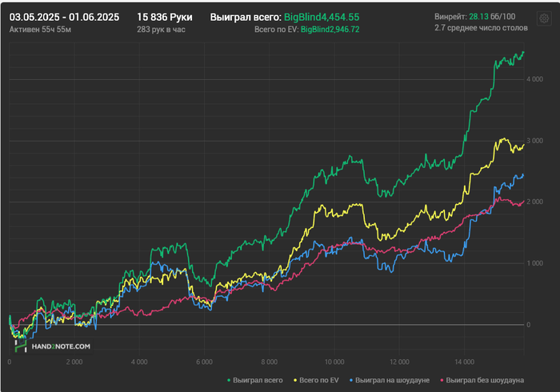Click the 'Активен 55ч 55м' text

click(40, 30)
